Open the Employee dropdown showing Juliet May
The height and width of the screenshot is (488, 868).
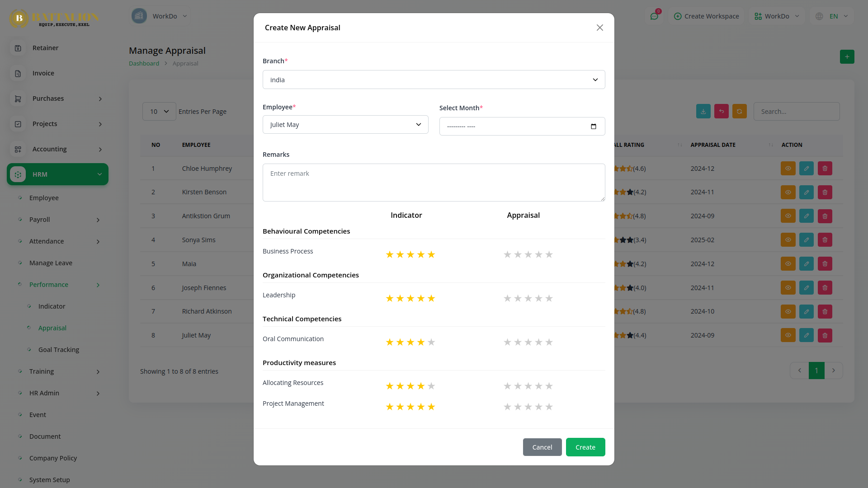pyautogui.click(x=345, y=125)
